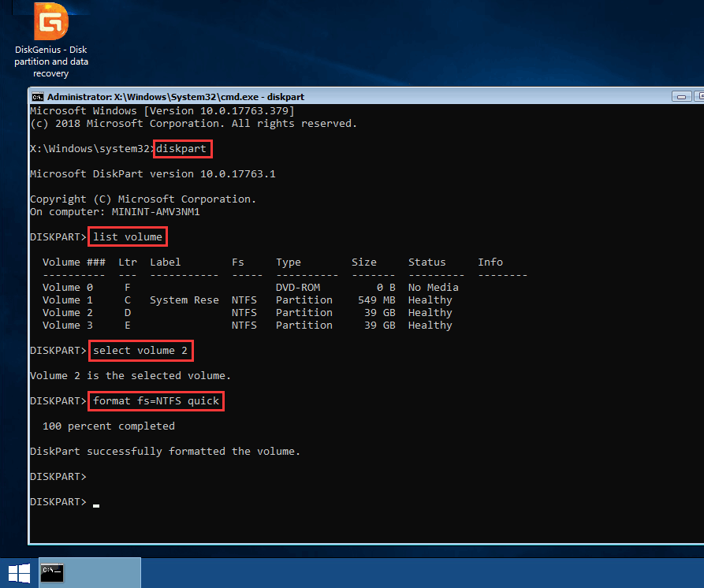
Task: Click the highlighted 'list volume' command
Action: tap(128, 237)
